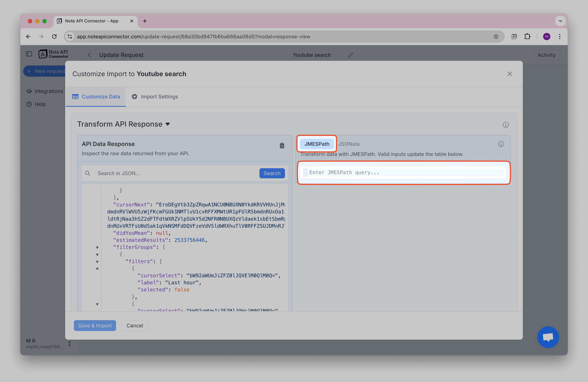Go back using the arrow beside Update Request
This screenshot has height=382, width=588.
[x=89, y=55]
